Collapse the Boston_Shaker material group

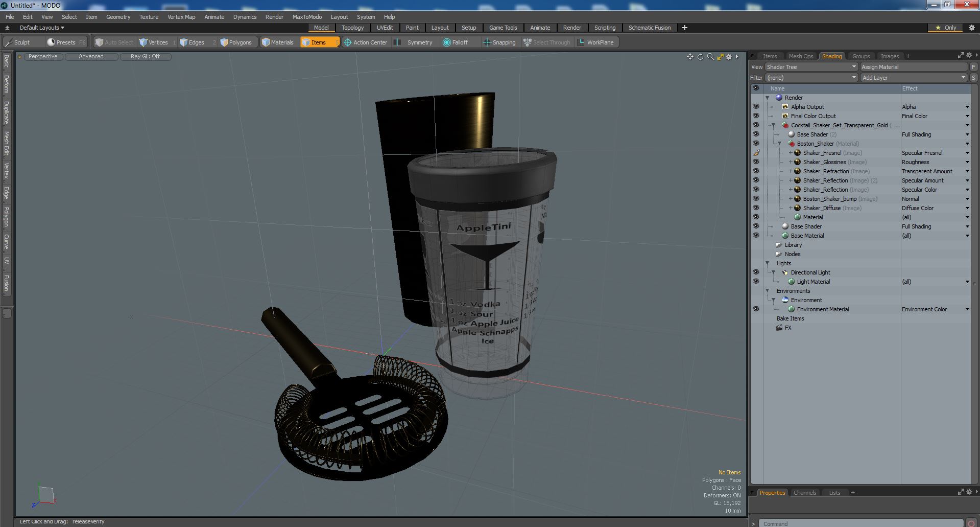[x=779, y=144]
